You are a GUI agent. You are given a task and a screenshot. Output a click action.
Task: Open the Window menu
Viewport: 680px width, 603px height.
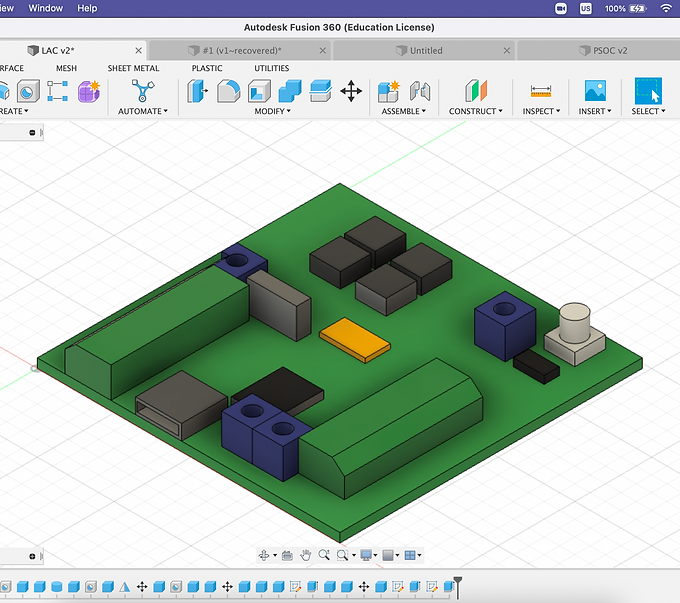point(46,8)
